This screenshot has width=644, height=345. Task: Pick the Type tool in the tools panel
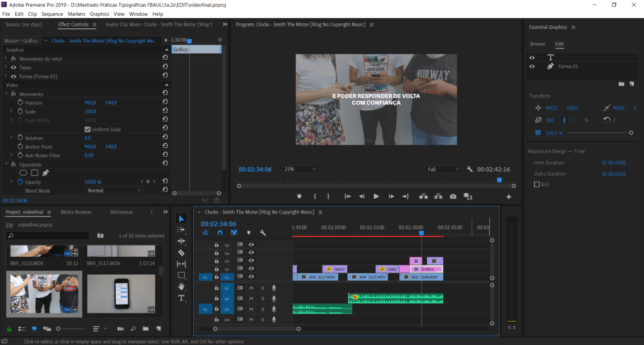point(182,298)
